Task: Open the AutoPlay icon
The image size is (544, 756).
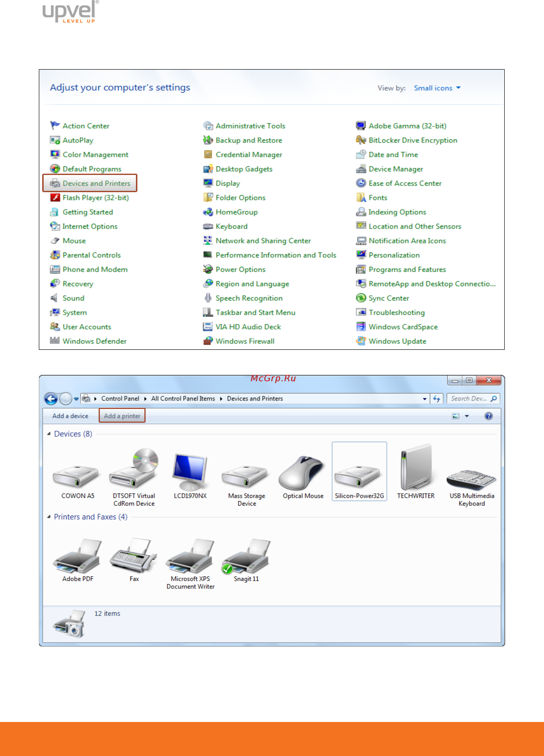Action: [x=55, y=140]
